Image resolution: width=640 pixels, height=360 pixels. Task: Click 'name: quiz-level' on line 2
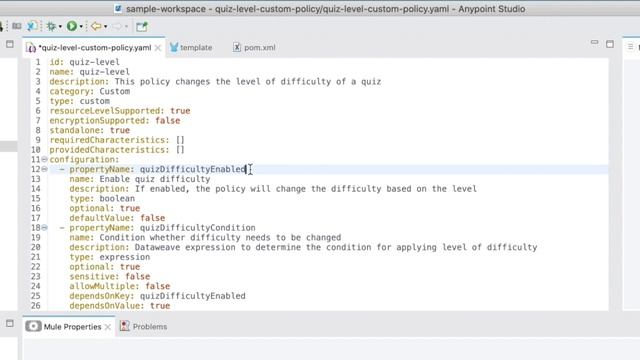[89, 72]
